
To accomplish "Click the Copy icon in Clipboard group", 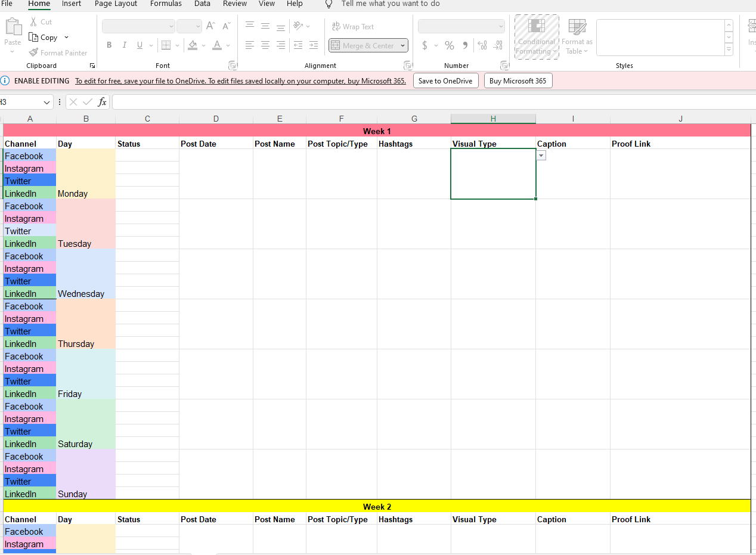I will [34, 38].
